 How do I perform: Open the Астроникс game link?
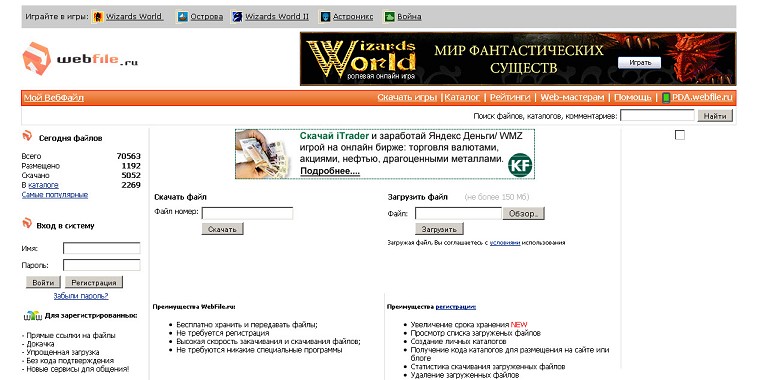click(353, 16)
